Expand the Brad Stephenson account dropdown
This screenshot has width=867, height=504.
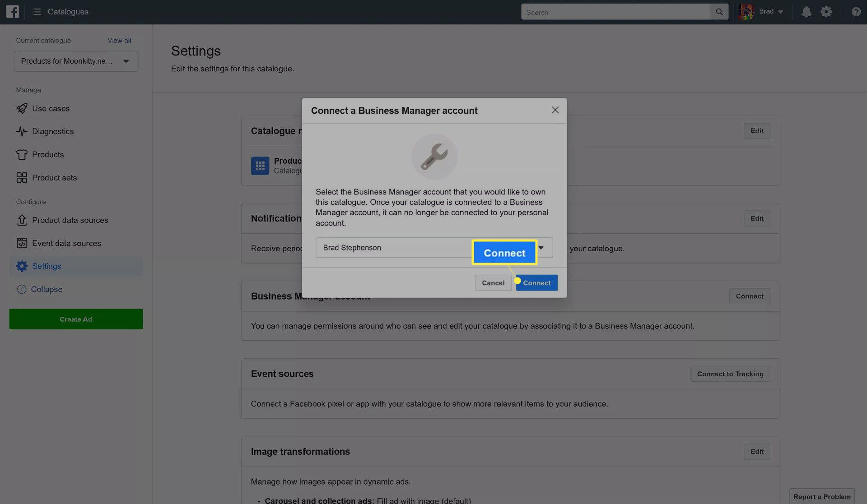(541, 247)
